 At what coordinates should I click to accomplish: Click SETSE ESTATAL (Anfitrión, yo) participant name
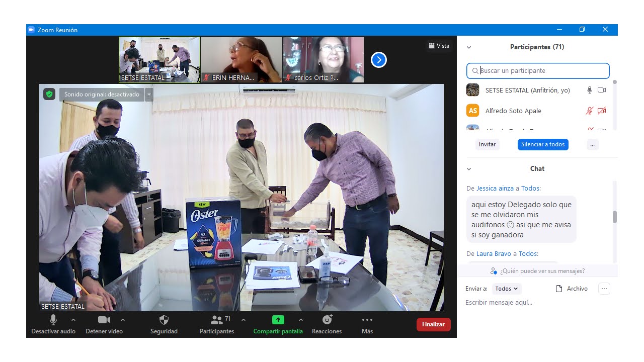click(528, 90)
